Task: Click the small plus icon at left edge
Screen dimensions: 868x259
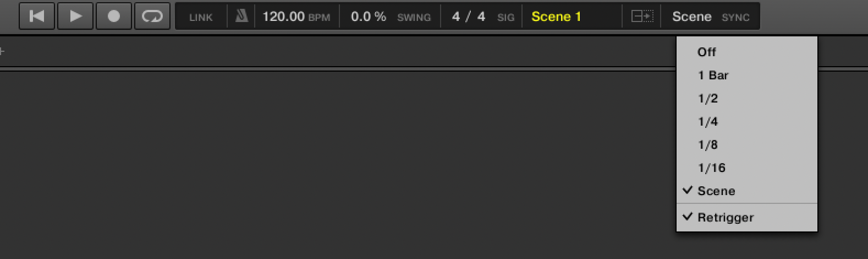Action: (x=2, y=52)
